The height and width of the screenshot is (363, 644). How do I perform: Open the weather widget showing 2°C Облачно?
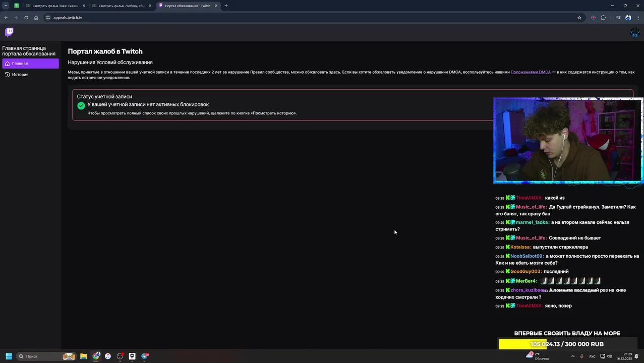(538, 356)
